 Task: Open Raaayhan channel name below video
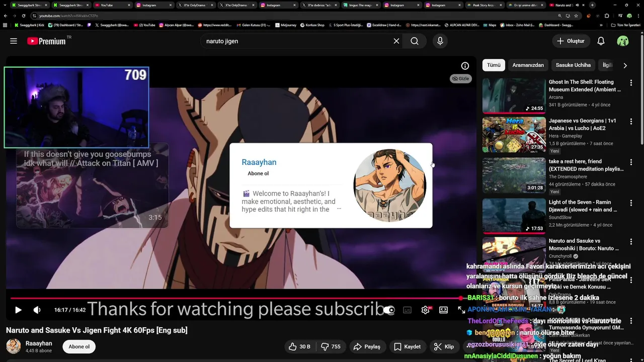39,343
